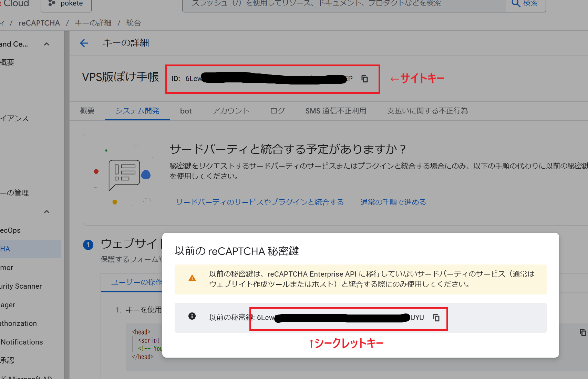The width and height of the screenshot is (588, 379).
Task: Open the 承認 sidebar item
Action: coord(7,360)
